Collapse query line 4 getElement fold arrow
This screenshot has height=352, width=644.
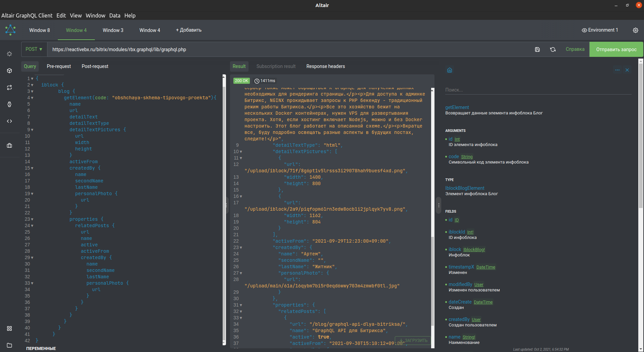click(32, 98)
